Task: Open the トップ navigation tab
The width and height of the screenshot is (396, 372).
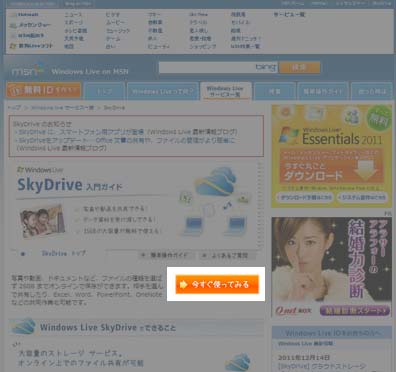Action: [x=104, y=91]
